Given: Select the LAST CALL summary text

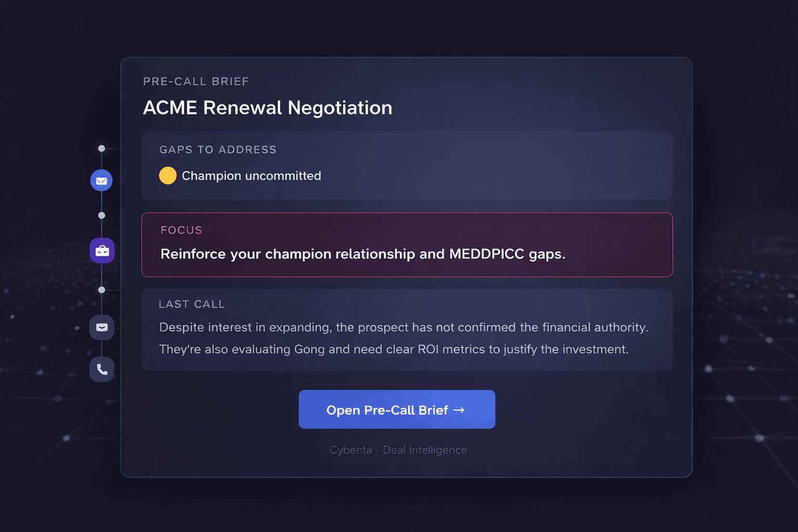Looking at the screenshot, I should [394, 338].
